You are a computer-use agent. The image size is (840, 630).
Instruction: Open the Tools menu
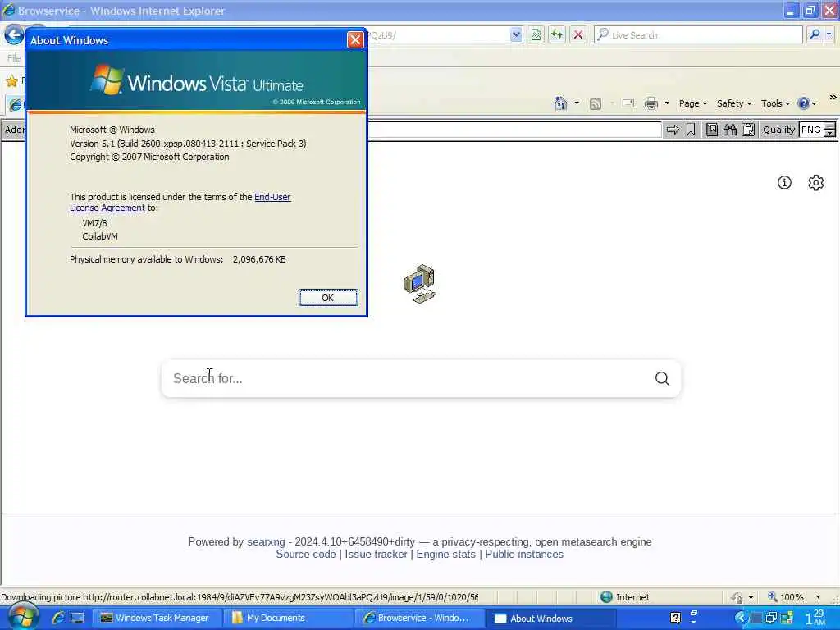(775, 103)
